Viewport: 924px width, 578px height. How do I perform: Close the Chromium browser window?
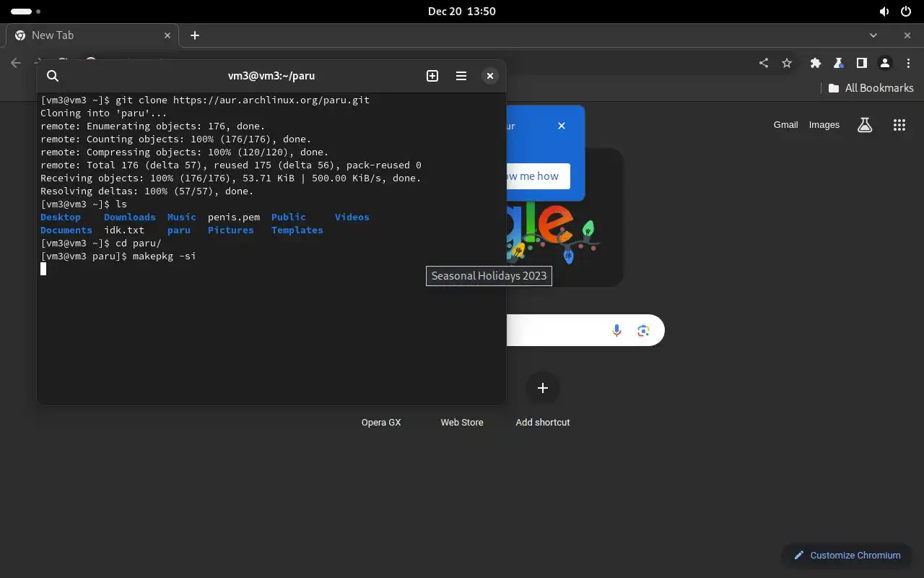click(907, 35)
